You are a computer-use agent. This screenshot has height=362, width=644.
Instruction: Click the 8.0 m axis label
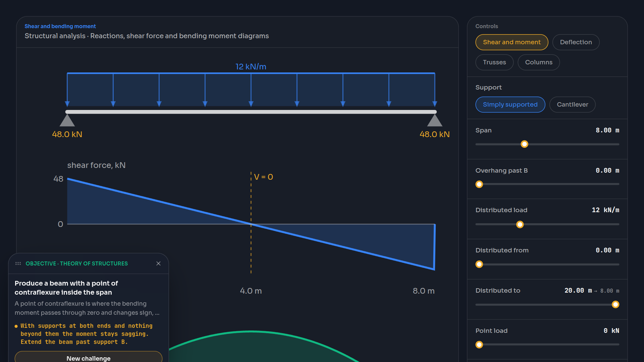coord(424,291)
